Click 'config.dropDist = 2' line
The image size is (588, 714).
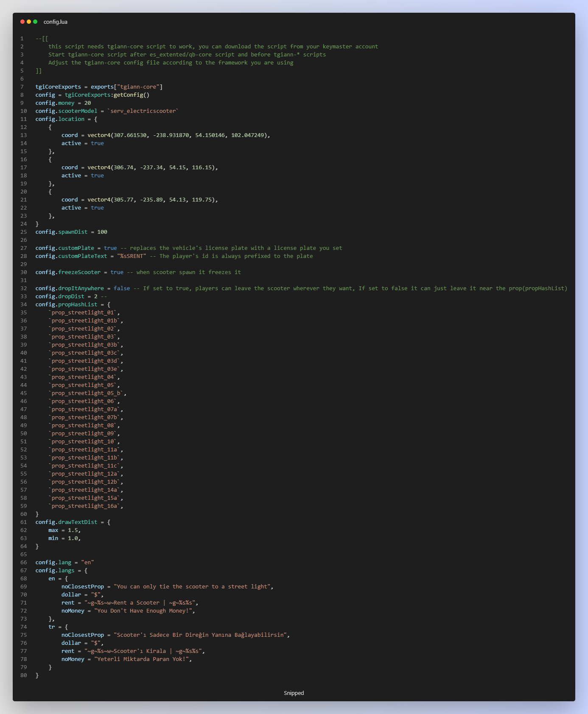click(x=71, y=297)
